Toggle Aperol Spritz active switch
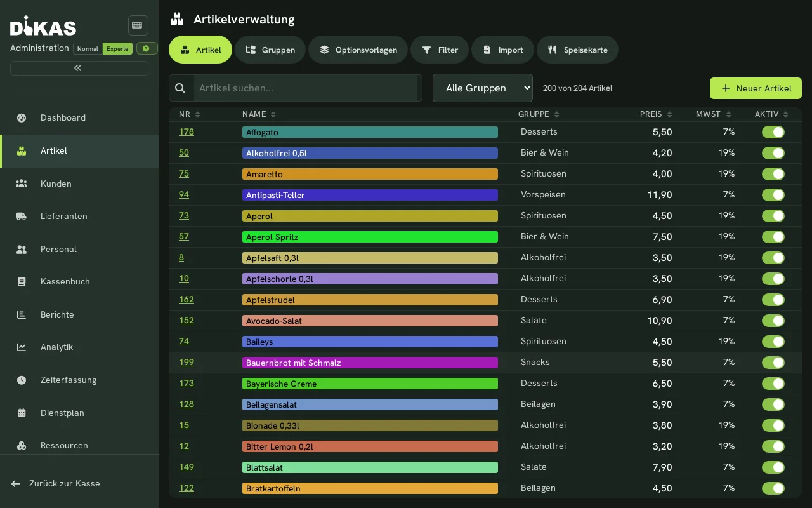 pos(773,237)
